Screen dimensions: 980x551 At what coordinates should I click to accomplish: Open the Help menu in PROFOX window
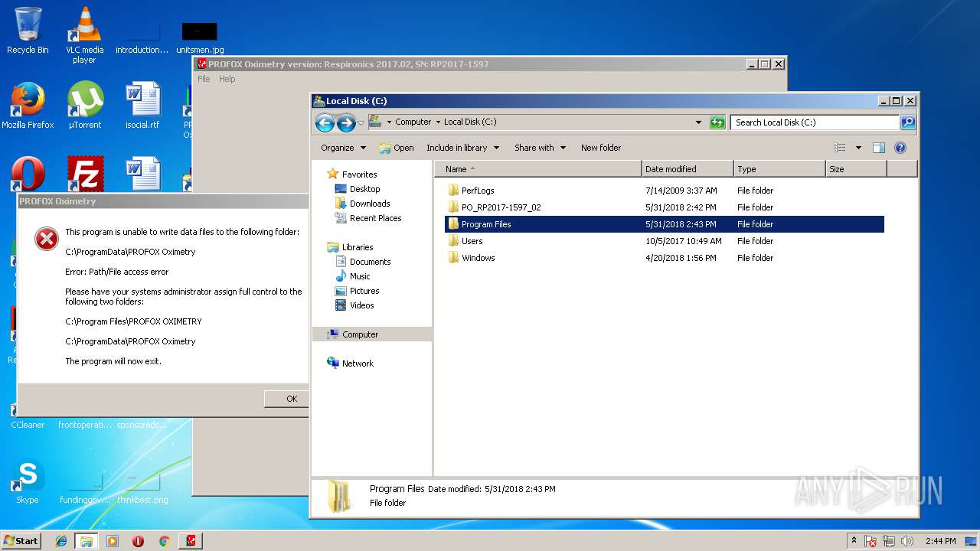(227, 79)
